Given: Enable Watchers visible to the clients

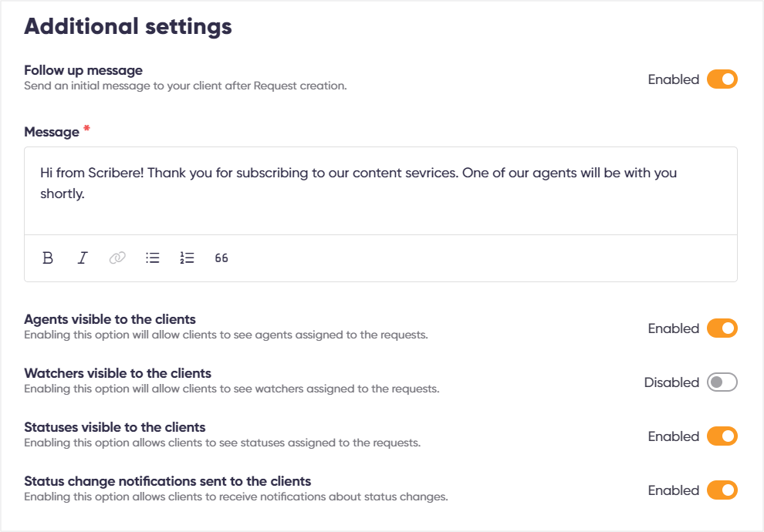Looking at the screenshot, I should pos(722,382).
